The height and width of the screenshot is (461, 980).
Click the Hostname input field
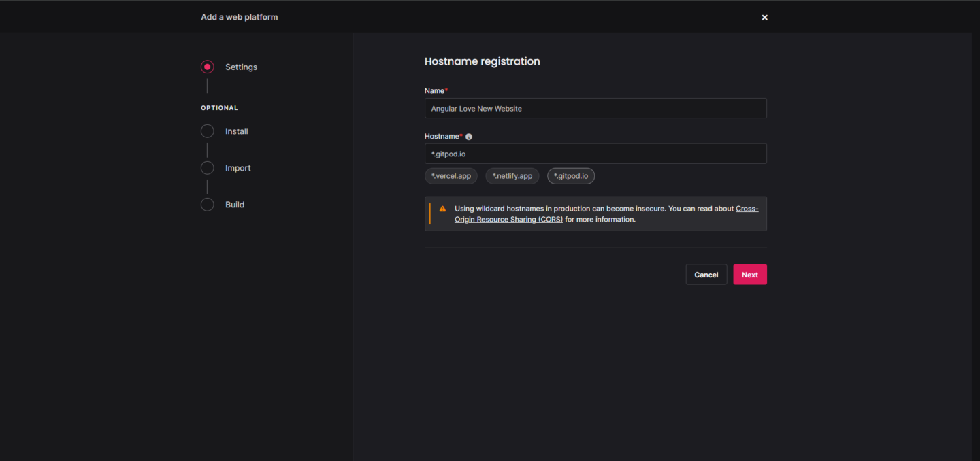click(595, 154)
